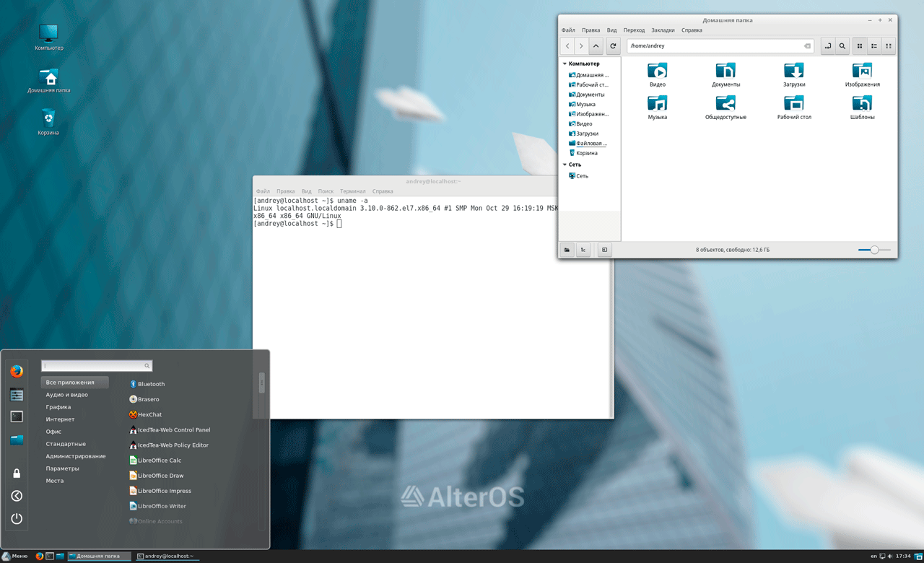Image resolution: width=924 pixels, height=563 pixels.
Task: Click the /home/andrey location bar
Action: coord(720,46)
